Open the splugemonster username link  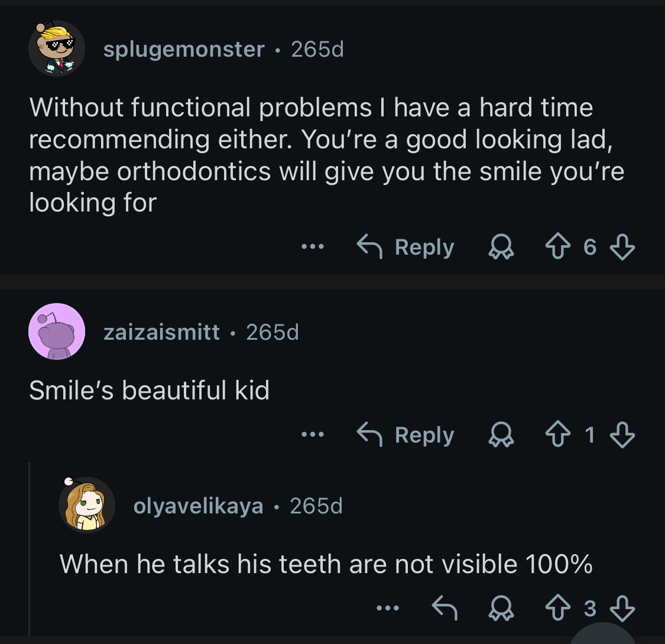(184, 49)
